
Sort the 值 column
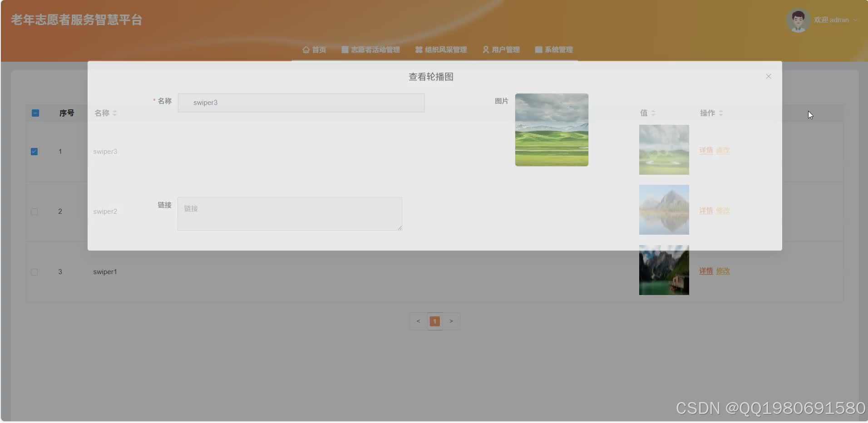(652, 113)
